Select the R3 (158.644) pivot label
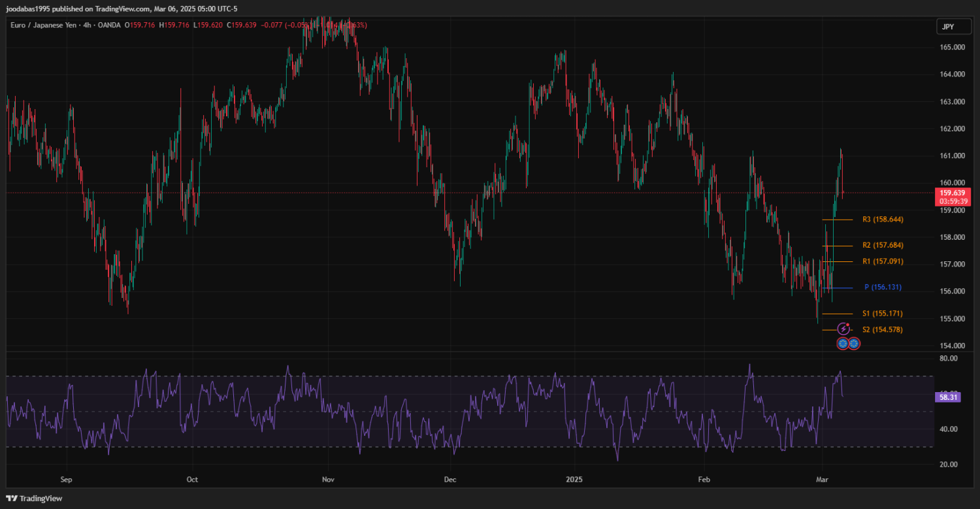Viewport: 980px width, 509px height. (883, 220)
